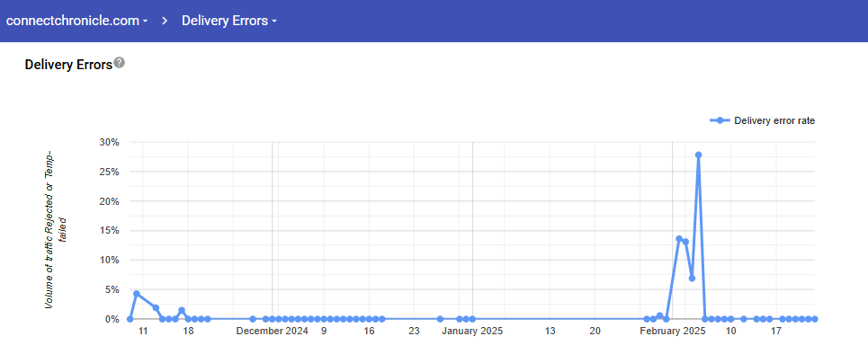Click the rightmost data point on the chart
868x363 pixels.
click(814, 319)
